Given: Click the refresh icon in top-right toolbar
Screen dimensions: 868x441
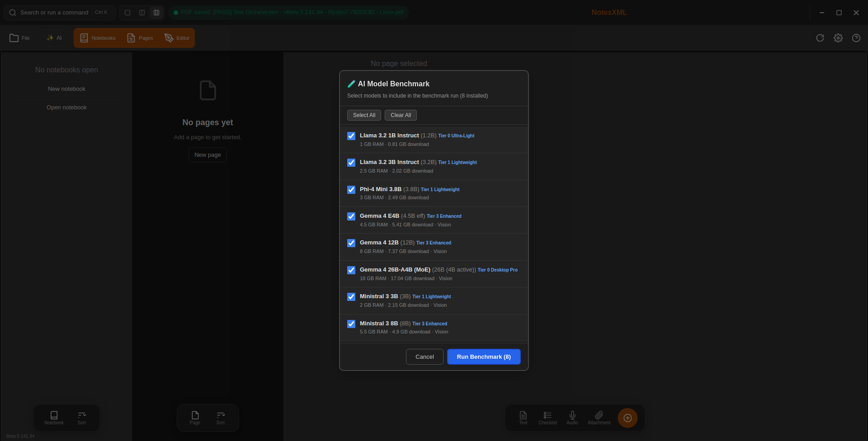Looking at the screenshot, I should click(820, 38).
